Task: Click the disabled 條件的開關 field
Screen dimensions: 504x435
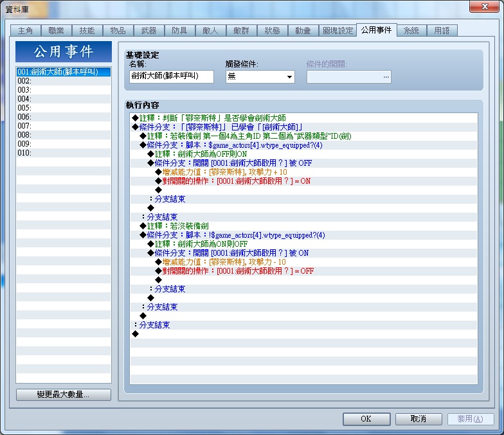Action: [348, 76]
